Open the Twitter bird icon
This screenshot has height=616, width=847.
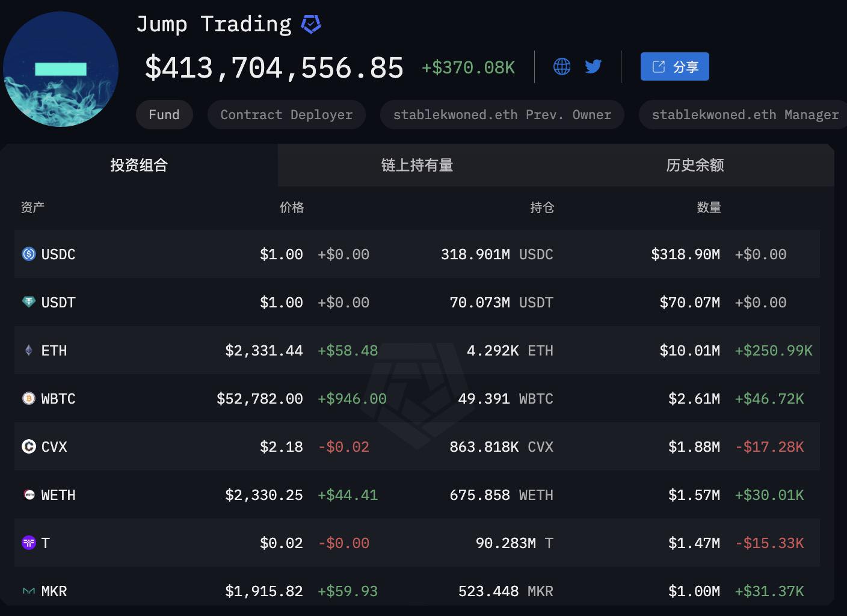[593, 66]
